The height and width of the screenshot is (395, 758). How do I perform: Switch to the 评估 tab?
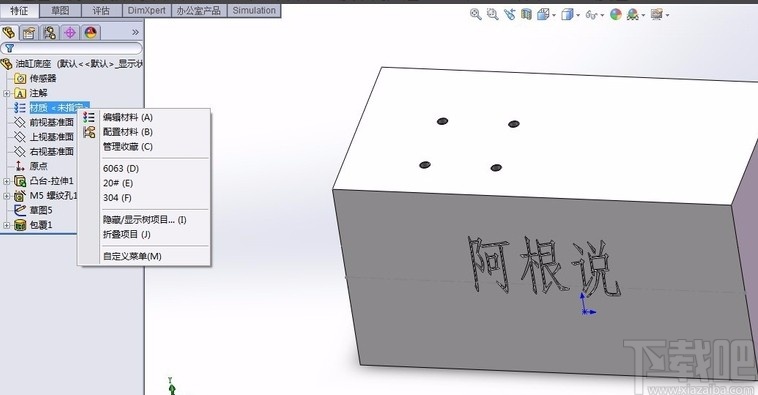(x=101, y=10)
